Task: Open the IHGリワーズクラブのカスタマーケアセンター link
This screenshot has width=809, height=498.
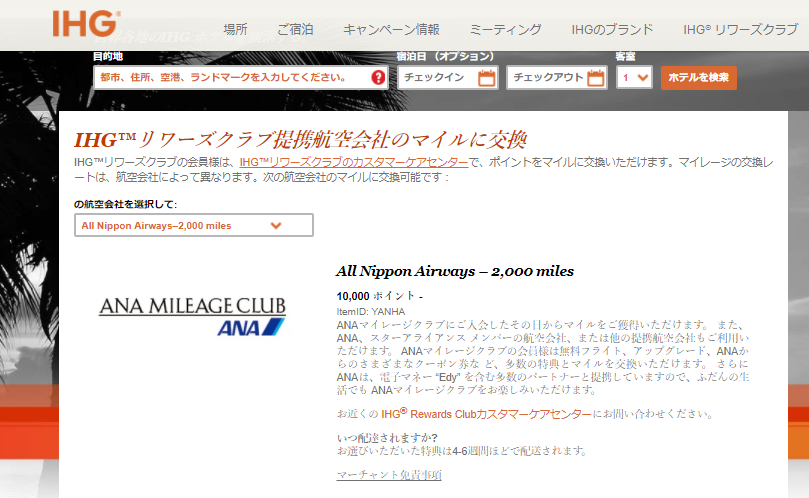Action: 354,162
